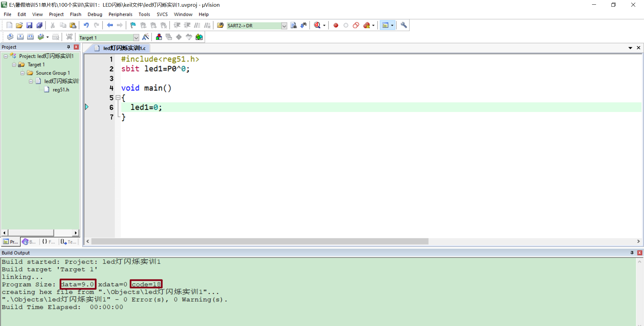Select reg51.h in the project tree
The image size is (644, 326).
(x=61, y=90)
